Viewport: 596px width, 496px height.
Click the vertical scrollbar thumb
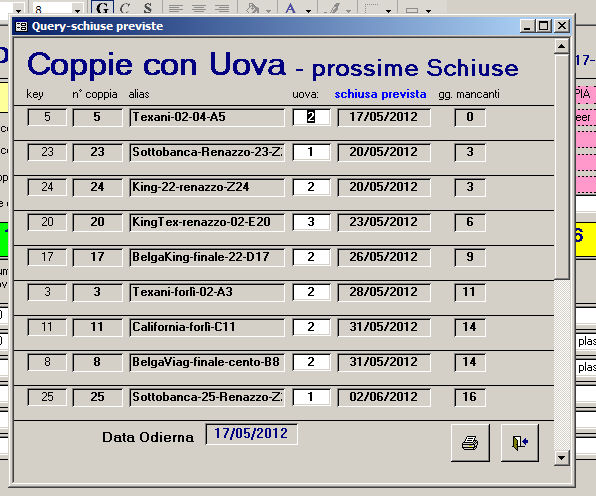(x=561, y=166)
